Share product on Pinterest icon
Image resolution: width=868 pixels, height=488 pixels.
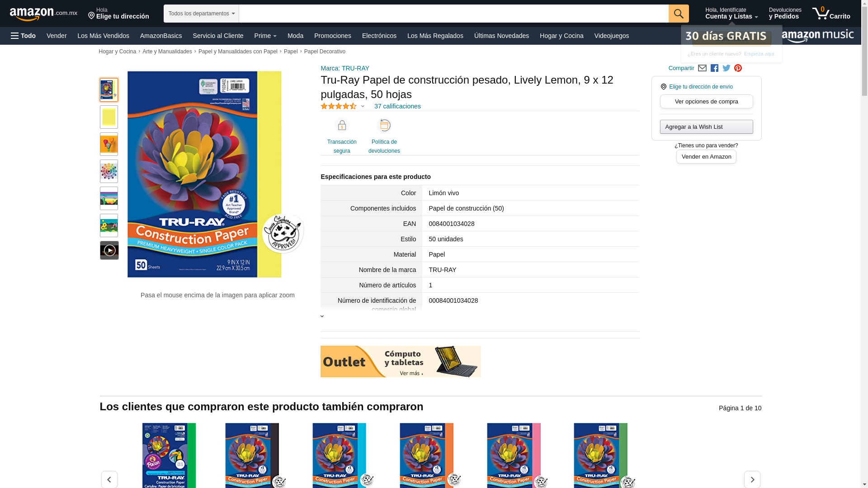point(738,68)
